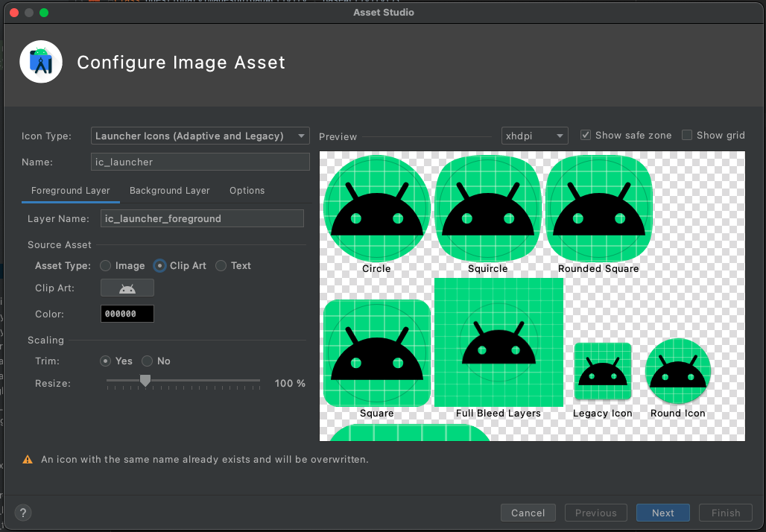Click the overwrite warning triangle icon

tap(28, 459)
